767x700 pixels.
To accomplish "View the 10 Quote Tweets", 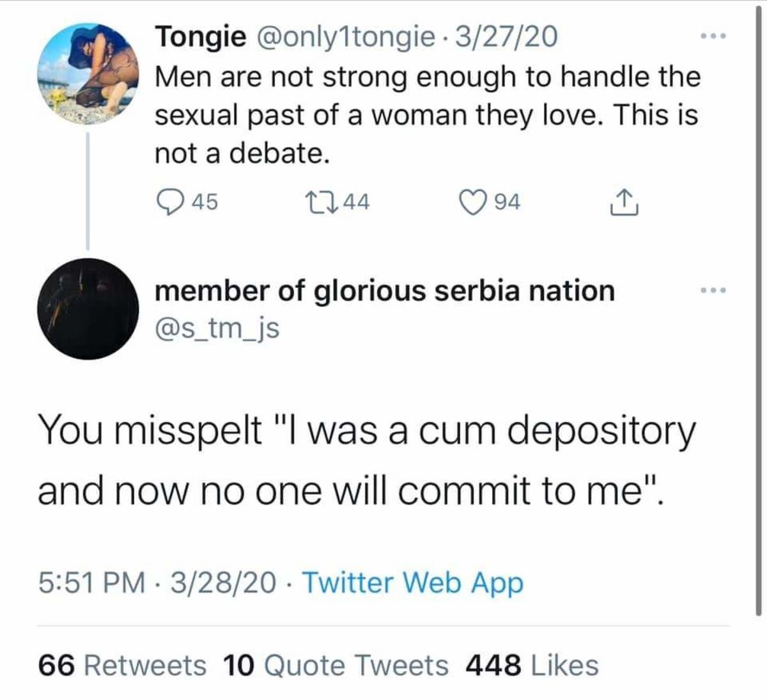I will tap(336, 665).
